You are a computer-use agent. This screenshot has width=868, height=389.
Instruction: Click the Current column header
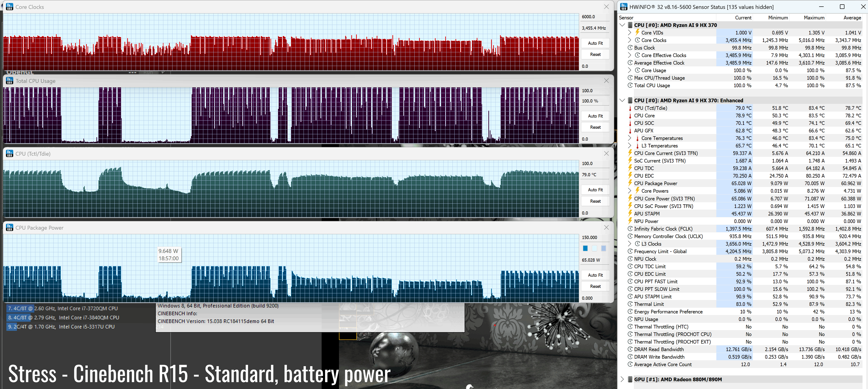(735, 18)
